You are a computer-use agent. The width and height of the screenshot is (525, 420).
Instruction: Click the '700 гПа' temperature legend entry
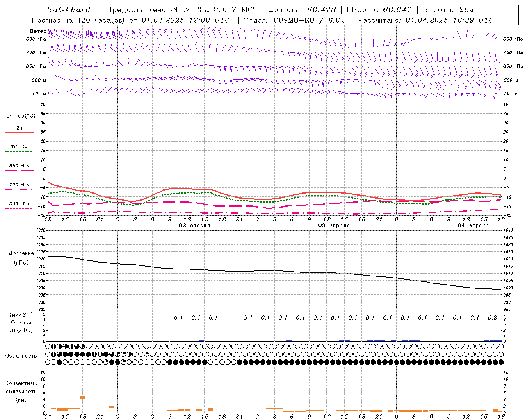19,185
